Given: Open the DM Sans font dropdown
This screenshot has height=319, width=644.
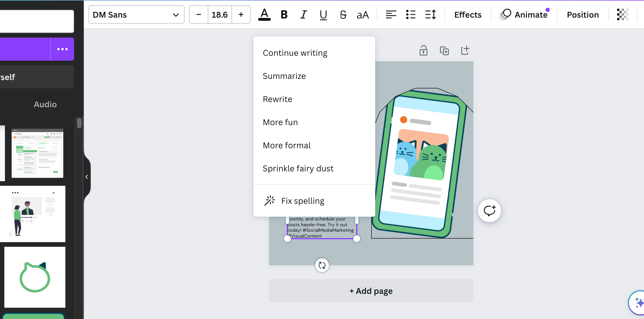Looking at the screenshot, I should (x=136, y=14).
